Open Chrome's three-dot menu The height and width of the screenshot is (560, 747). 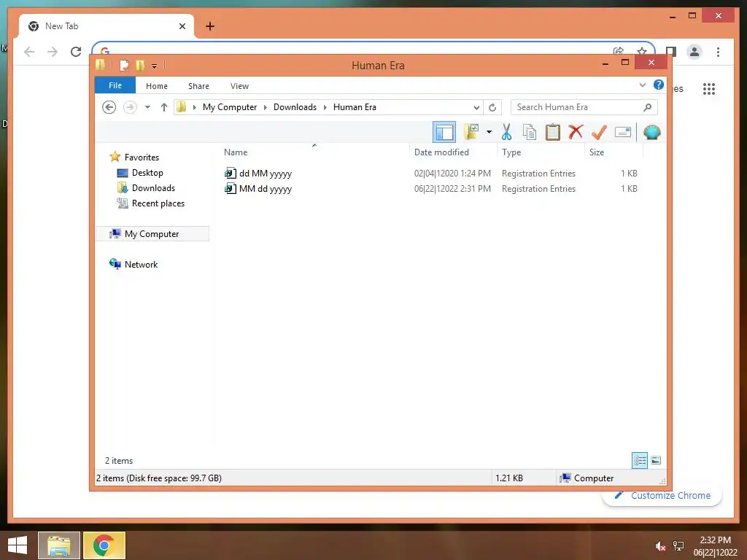[718, 52]
